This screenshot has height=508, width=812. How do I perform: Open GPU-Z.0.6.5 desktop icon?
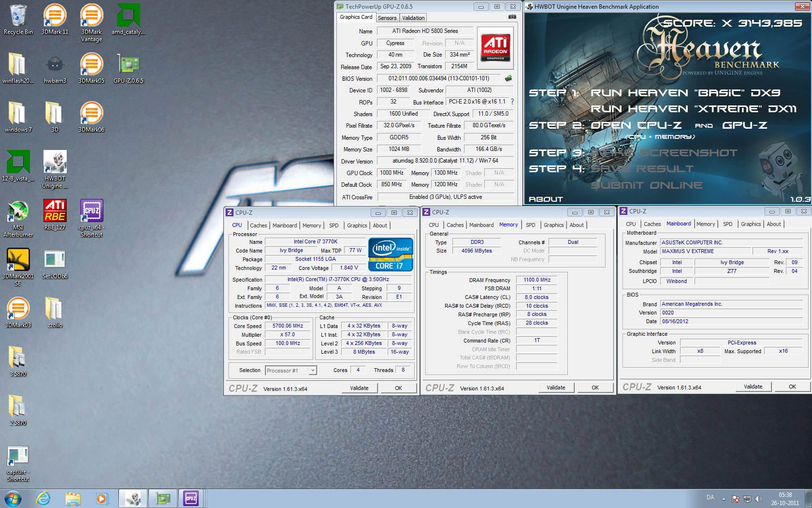coord(128,68)
